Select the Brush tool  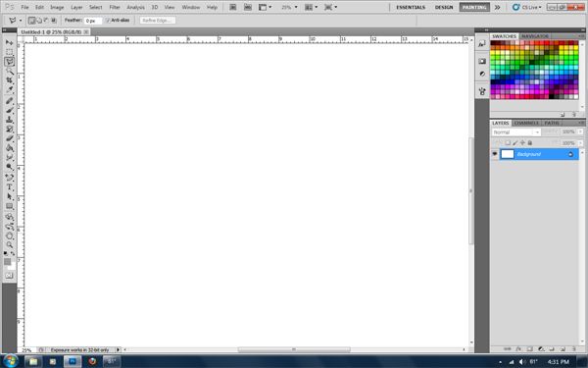[10, 110]
